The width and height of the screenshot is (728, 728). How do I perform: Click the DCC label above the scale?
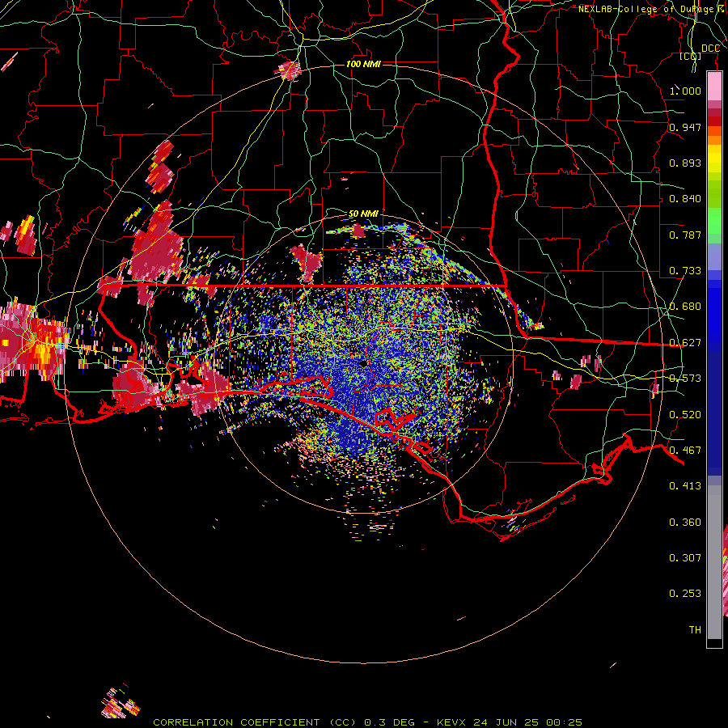710,49
